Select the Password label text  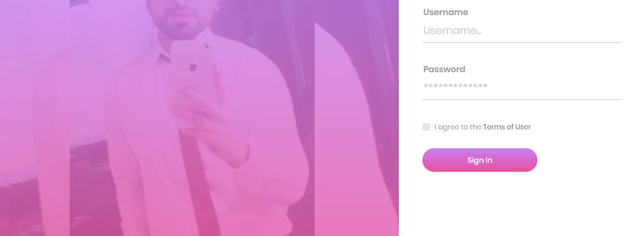click(444, 69)
